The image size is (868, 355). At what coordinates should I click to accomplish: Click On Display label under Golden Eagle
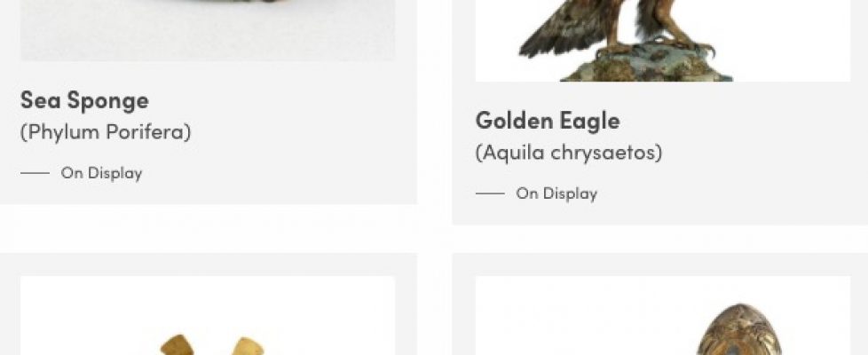pyautogui.click(x=556, y=193)
